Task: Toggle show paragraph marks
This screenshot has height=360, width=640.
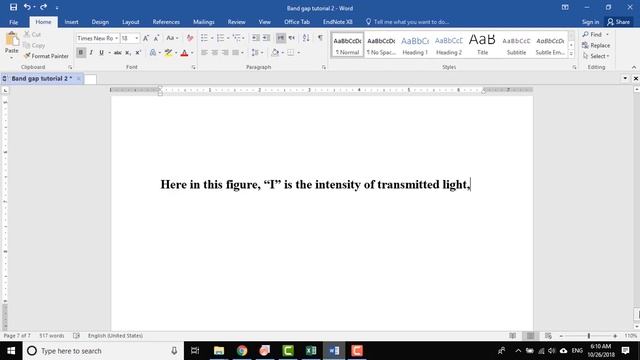Action: coord(320,38)
